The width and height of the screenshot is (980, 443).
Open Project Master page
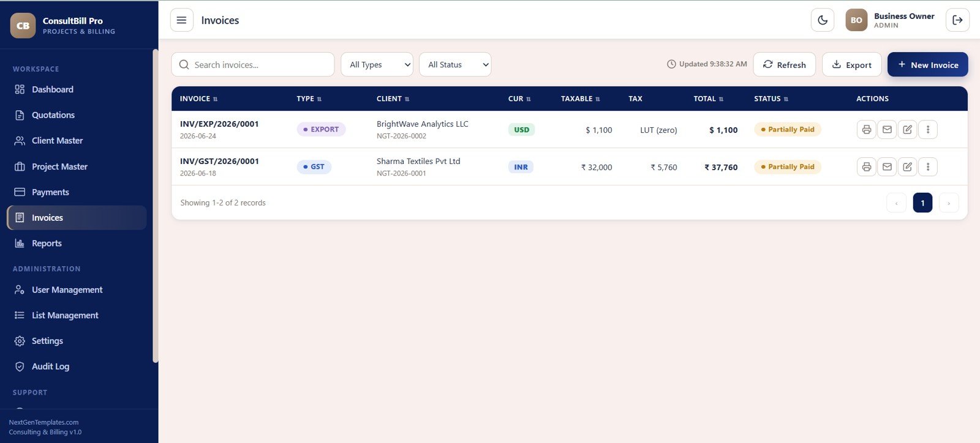pos(77,166)
